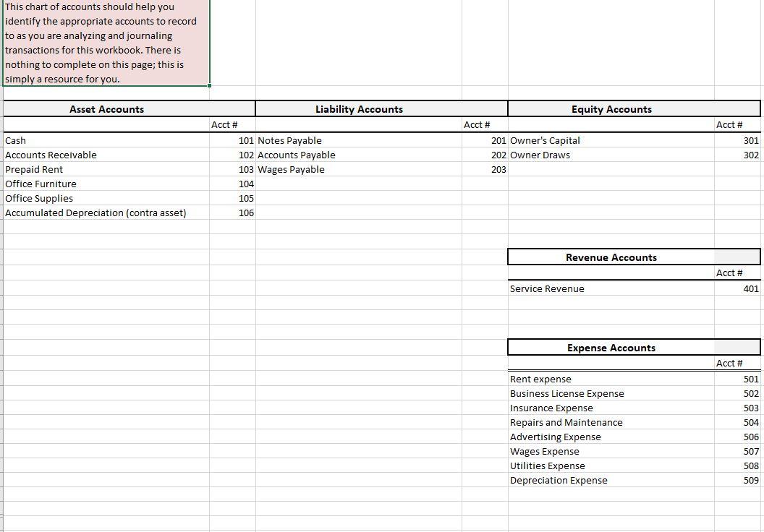
Task: Select the Prepaid Rent cell
Action: pyautogui.click(x=33, y=169)
